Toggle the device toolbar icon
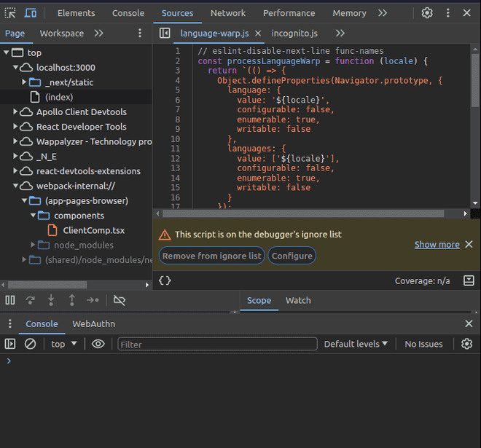481x448 pixels. pyautogui.click(x=31, y=13)
